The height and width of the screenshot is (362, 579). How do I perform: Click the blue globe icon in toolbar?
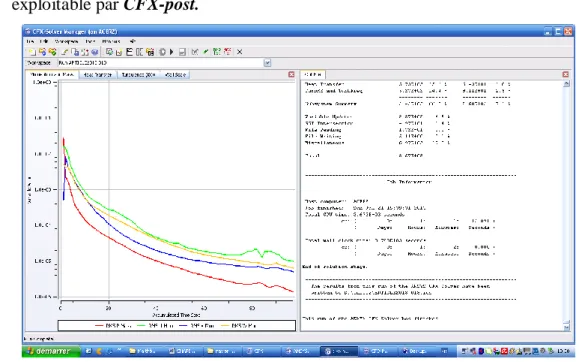[95, 52]
